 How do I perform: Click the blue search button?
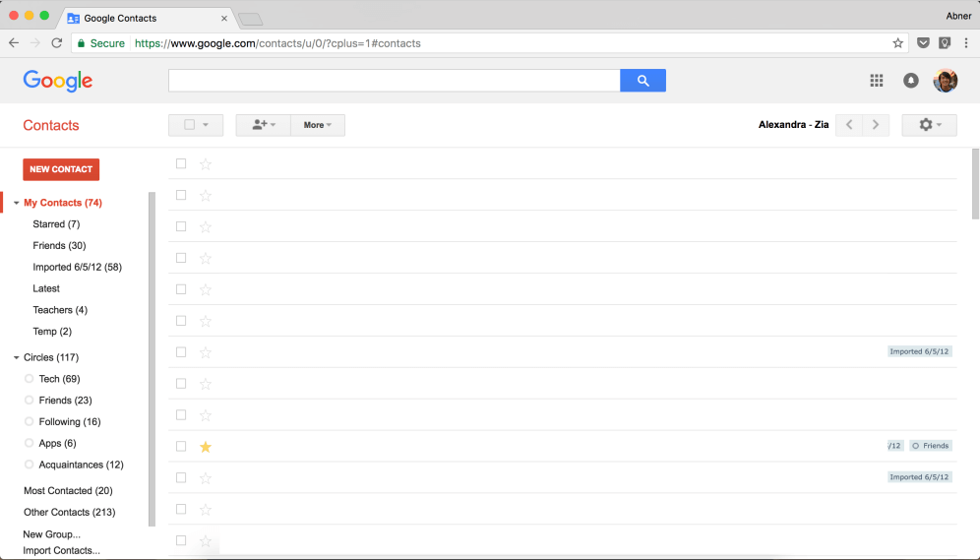[643, 81]
